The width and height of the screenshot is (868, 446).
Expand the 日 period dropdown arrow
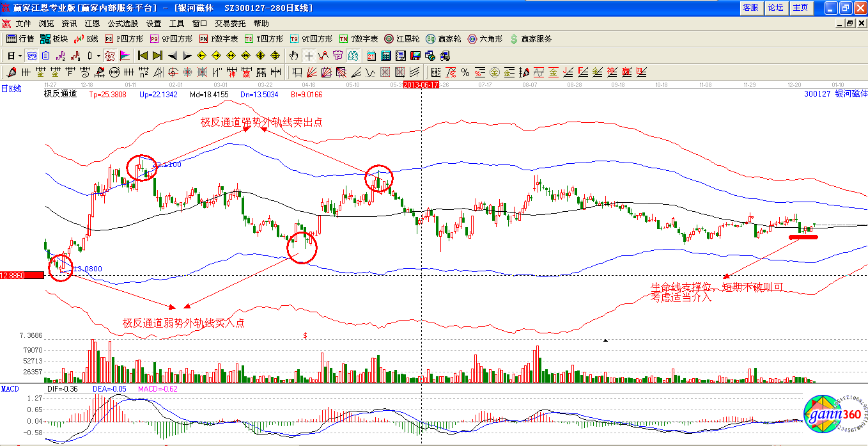click(20, 56)
